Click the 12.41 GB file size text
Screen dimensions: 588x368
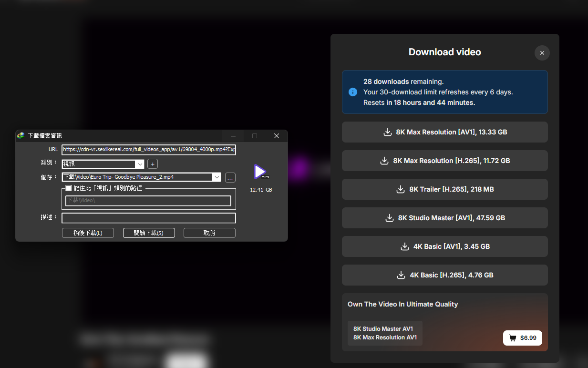261,190
